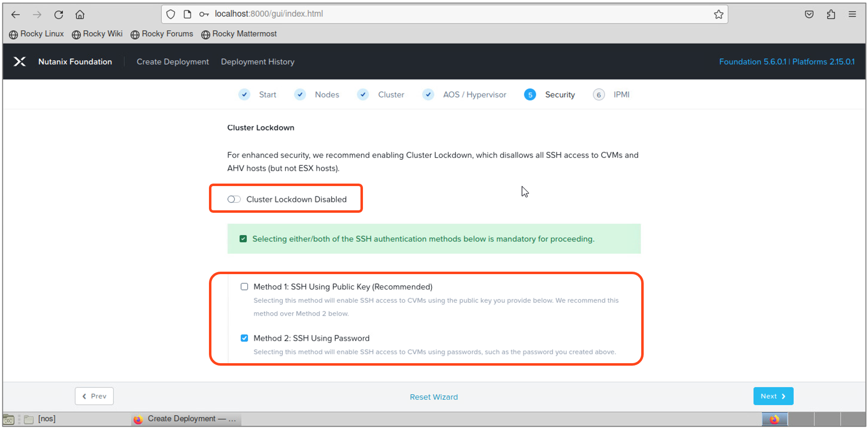
Task: Click the step 5 Security number badge
Action: (x=530, y=95)
